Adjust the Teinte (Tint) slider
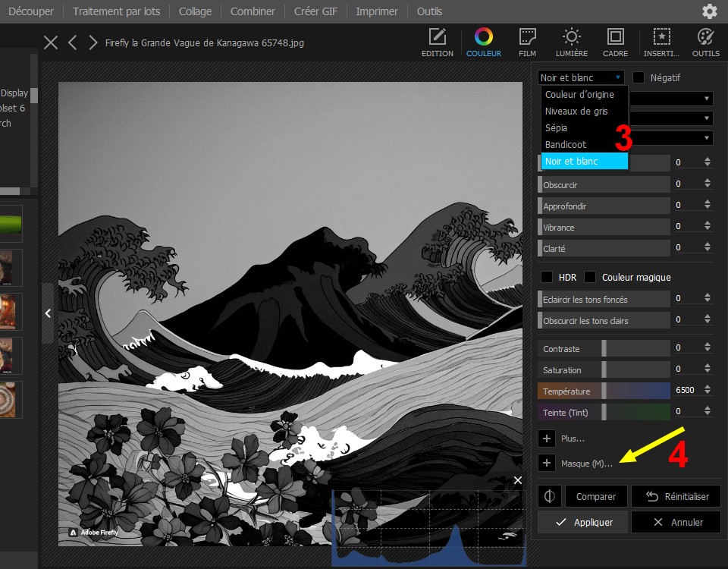728x569 pixels. point(604,413)
